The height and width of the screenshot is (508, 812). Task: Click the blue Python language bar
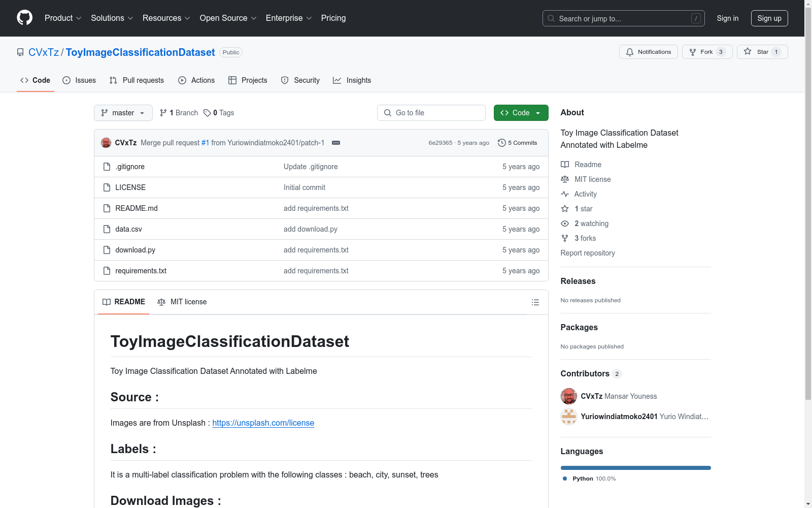coord(636,468)
